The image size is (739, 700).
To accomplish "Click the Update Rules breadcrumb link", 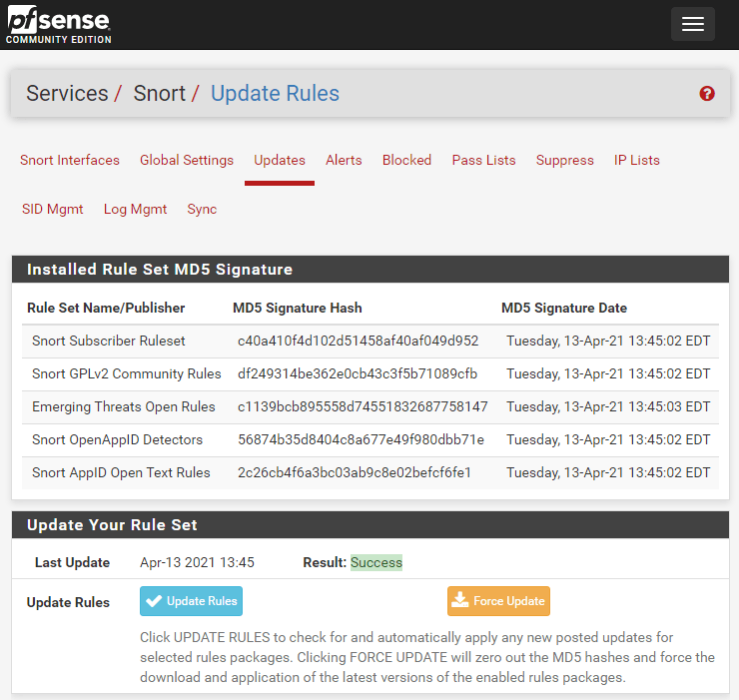I will tap(275, 94).
